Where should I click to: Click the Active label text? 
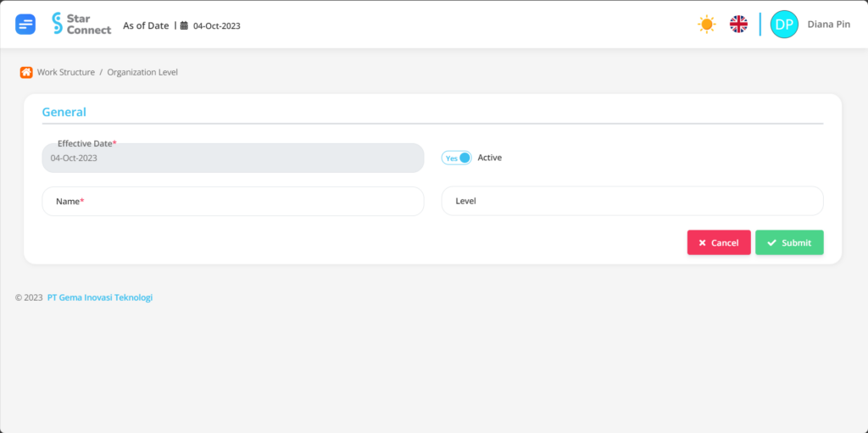pos(490,158)
